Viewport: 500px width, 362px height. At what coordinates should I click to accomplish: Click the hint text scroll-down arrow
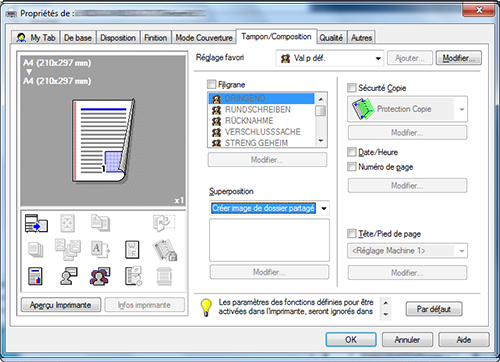coord(386,314)
